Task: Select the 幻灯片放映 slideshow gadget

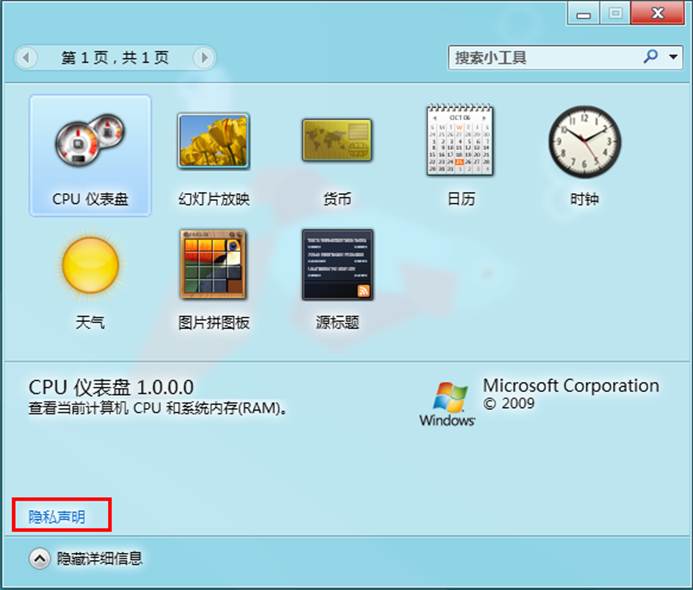Action: click(213, 141)
